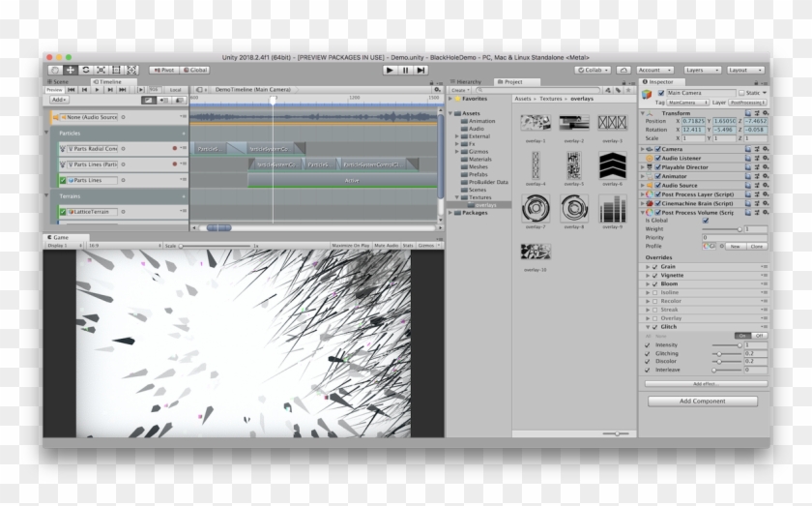Open the Layers dropdown
This screenshot has width=812, height=506.
(702, 70)
